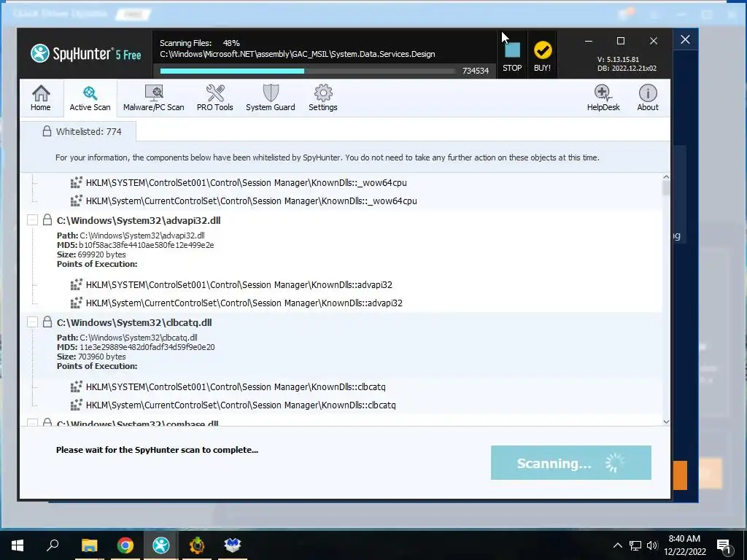Open the blue box app in the taskbar
The image size is (747, 560).
coord(233,545)
